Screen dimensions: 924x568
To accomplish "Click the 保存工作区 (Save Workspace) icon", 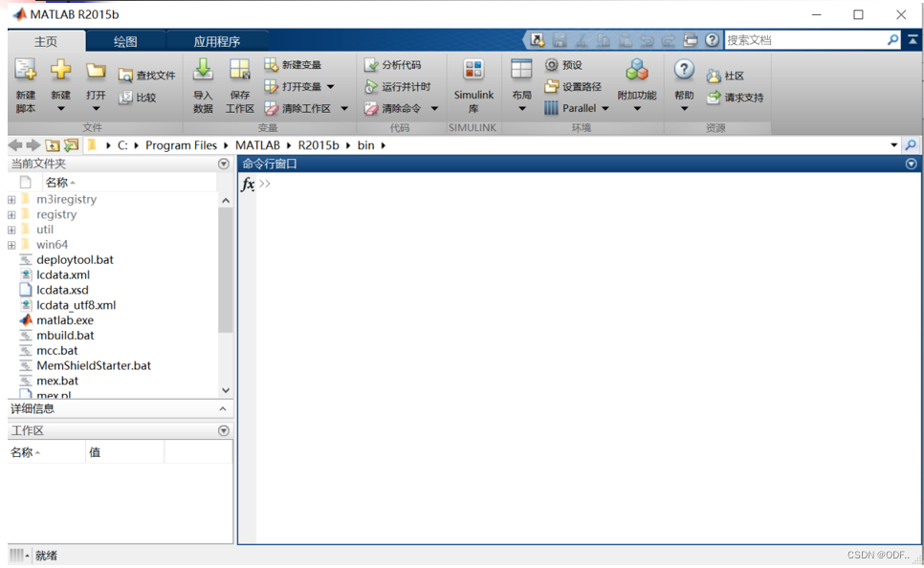I will tap(239, 71).
